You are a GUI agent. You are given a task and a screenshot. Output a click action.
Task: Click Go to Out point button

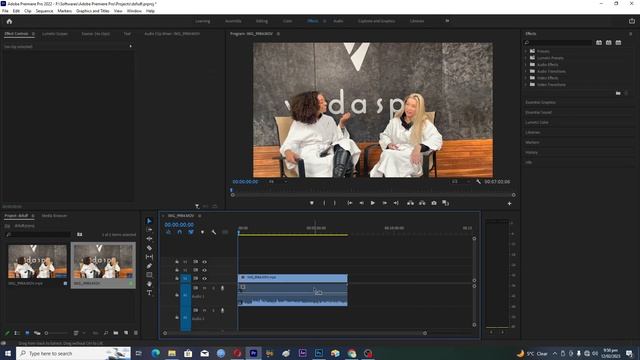coord(396,203)
